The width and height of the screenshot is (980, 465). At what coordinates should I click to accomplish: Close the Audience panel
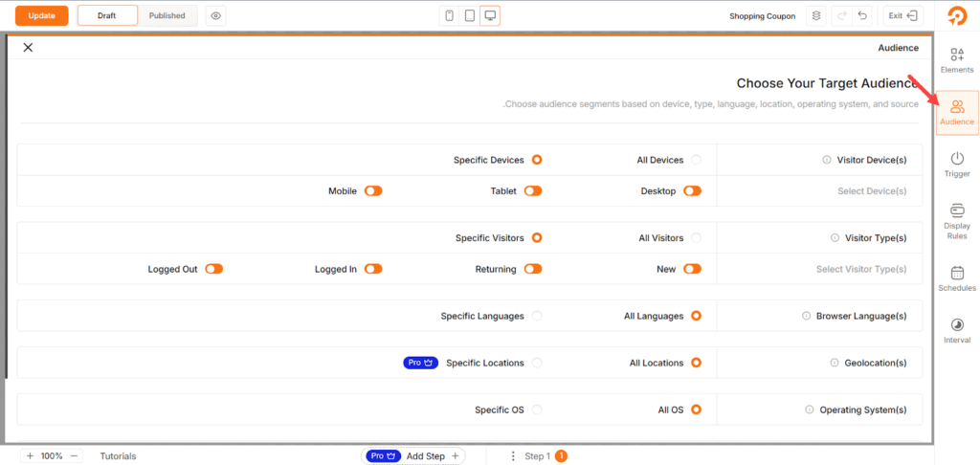click(x=28, y=48)
